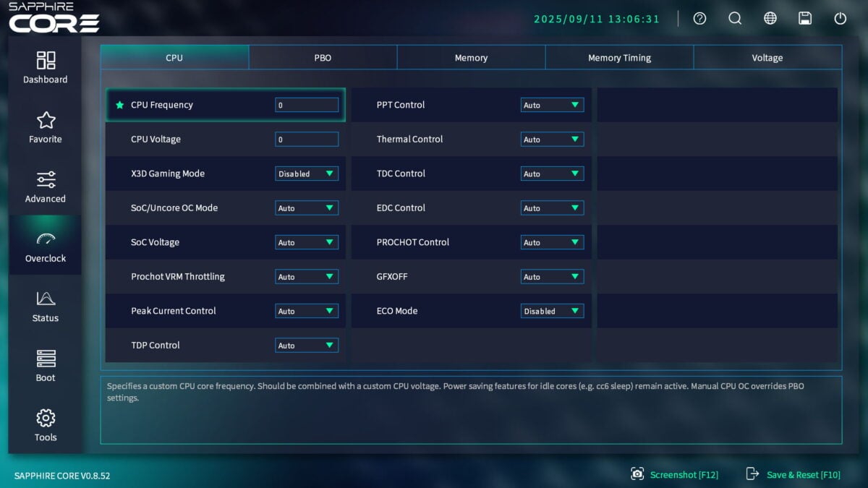868x488 pixels.
Task: Switch to the Memory tab
Action: (471, 58)
